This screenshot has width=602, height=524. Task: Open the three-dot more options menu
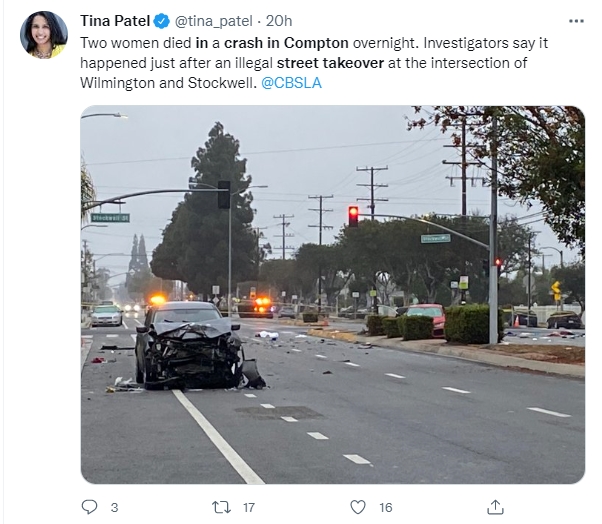tap(576, 21)
